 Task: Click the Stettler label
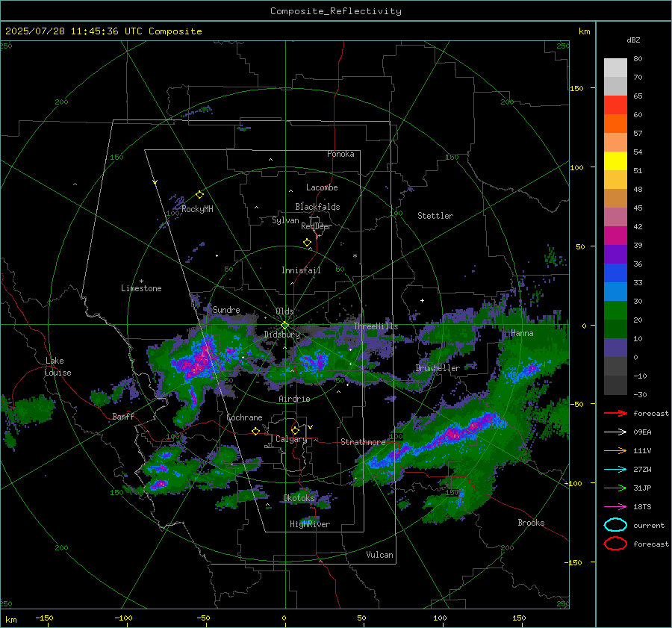click(x=435, y=216)
